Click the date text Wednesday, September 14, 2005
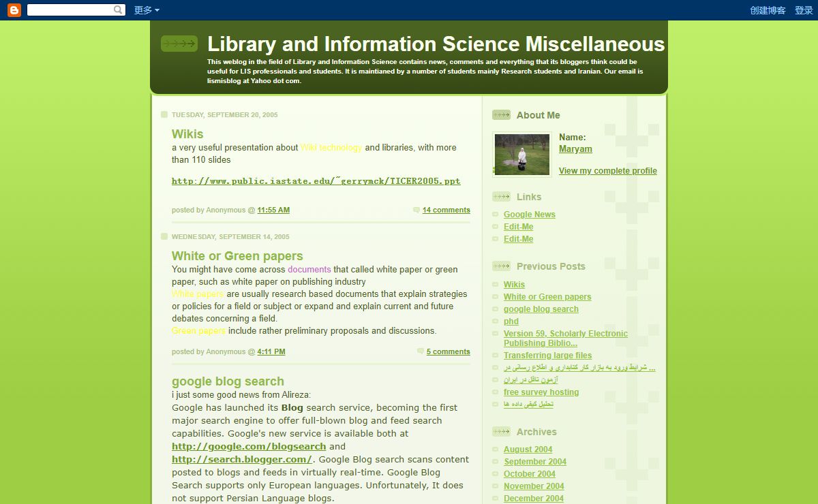The image size is (818, 504). [230, 237]
